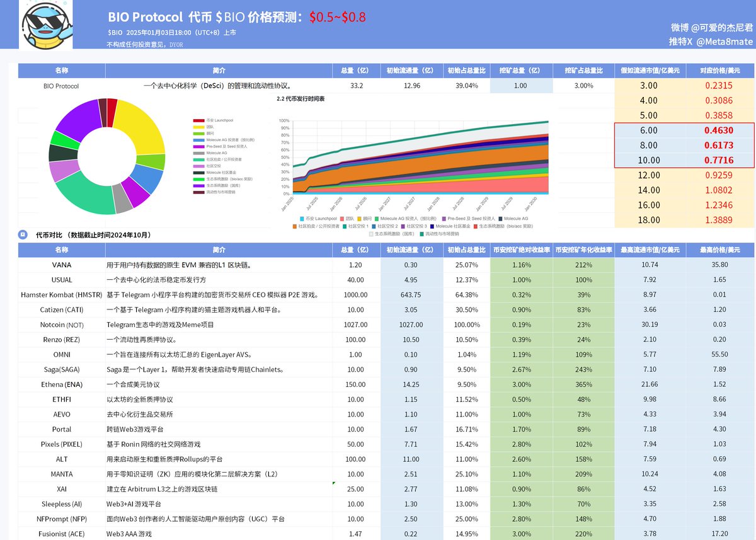The width and height of the screenshot is (756, 540).
Task: Click the Catizen (CATI) token name
Action: click(62, 309)
